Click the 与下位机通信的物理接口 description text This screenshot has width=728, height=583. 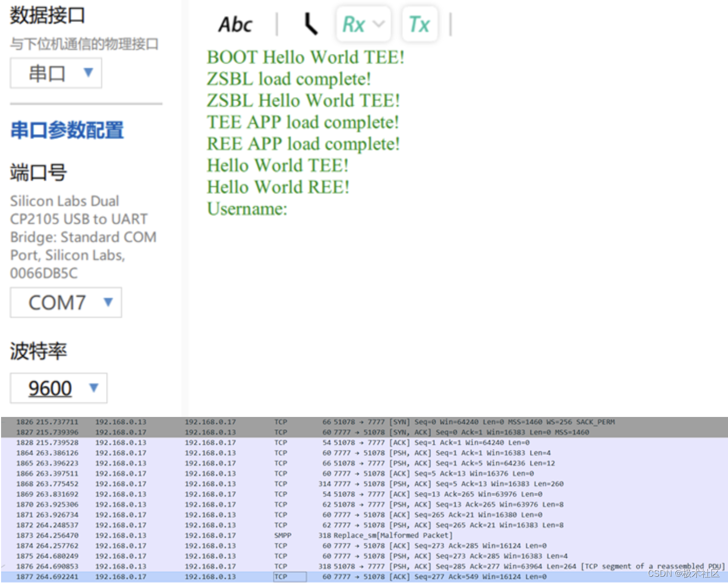coord(84,44)
